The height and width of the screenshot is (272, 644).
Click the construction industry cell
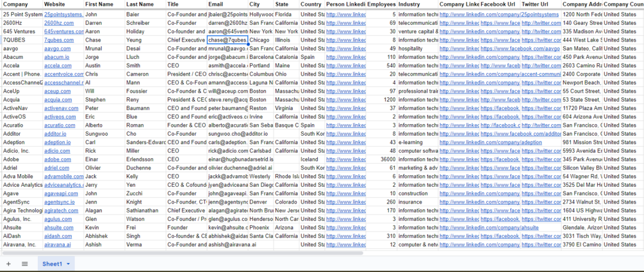(418, 193)
